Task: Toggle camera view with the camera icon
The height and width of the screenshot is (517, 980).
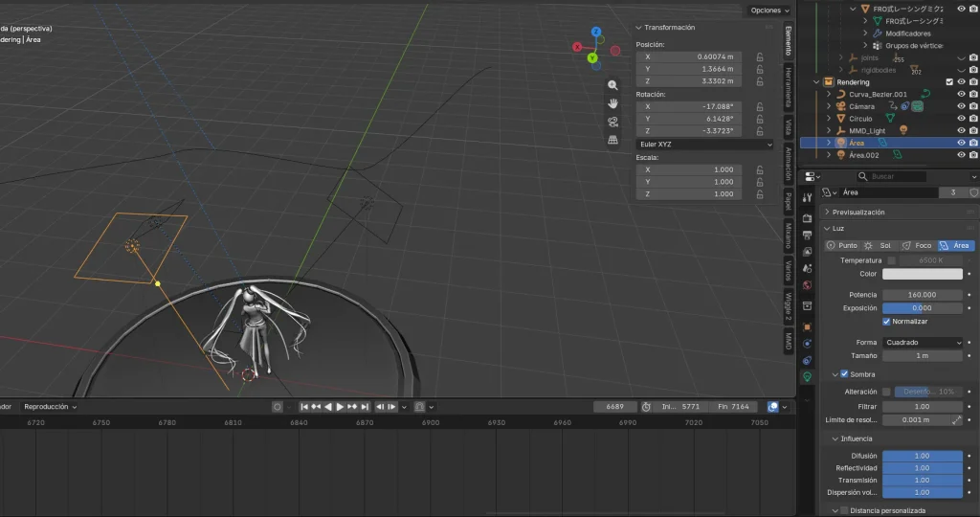Action: (612, 122)
